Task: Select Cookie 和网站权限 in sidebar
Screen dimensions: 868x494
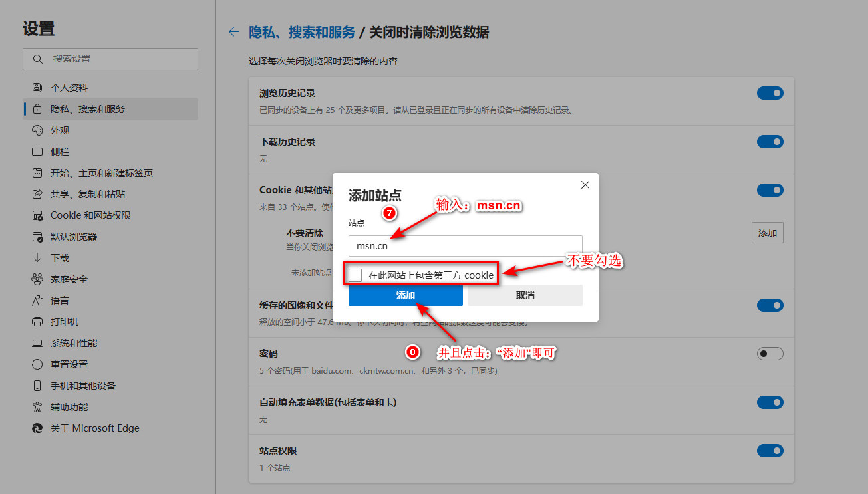Action: click(90, 215)
